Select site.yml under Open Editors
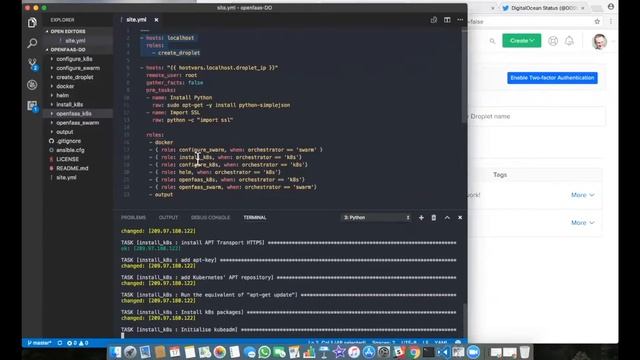The height and width of the screenshot is (360, 640). point(75,40)
